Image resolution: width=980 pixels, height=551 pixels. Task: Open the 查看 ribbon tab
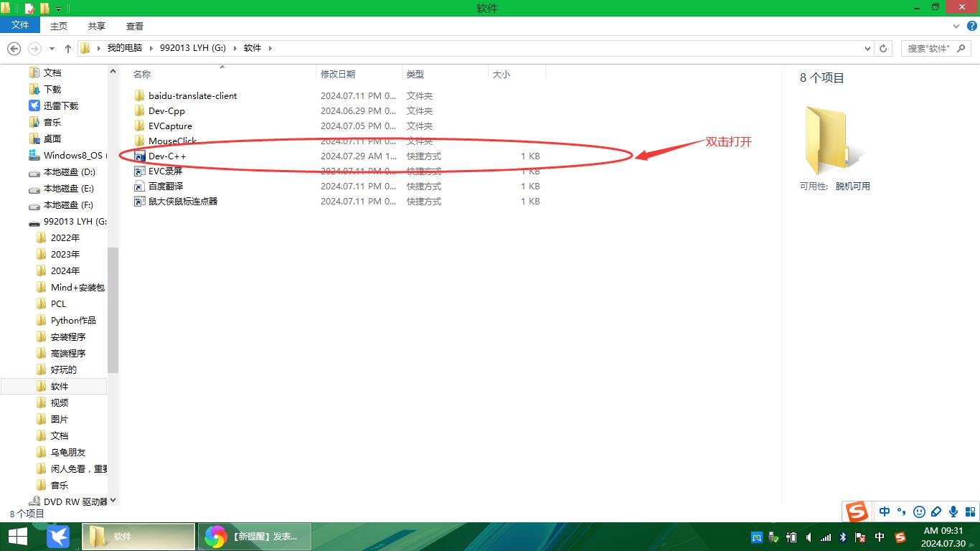pos(135,26)
